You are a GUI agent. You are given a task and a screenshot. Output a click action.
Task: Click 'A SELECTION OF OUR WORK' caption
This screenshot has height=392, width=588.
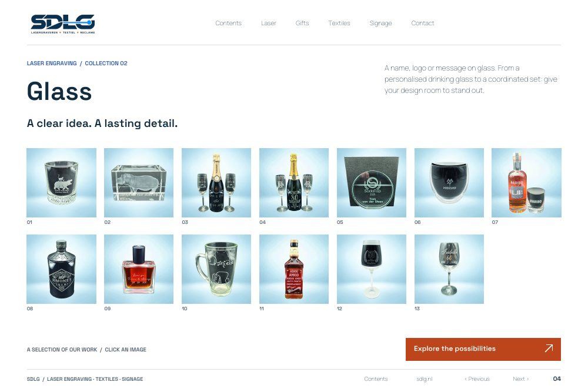pos(62,350)
